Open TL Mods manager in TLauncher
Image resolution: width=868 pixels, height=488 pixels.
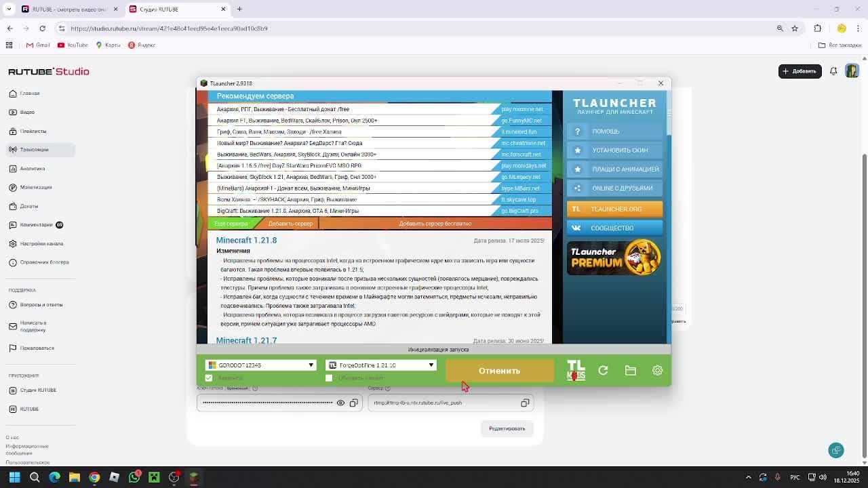pos(576,370)
